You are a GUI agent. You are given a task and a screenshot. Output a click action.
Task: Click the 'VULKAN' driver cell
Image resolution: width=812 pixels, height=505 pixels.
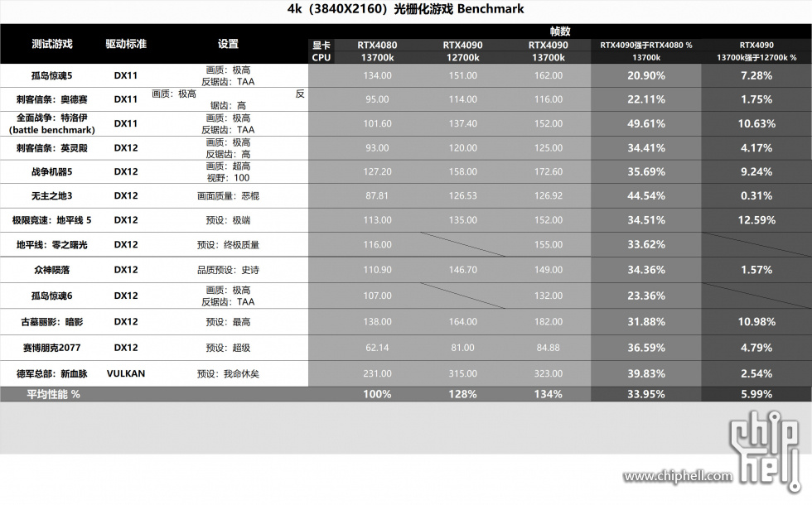pos(126,373)
